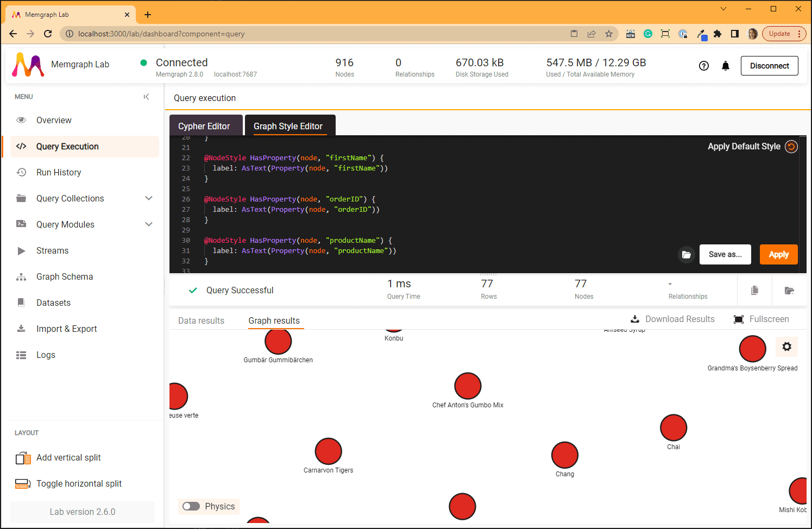The width and height of the screenshot is (812, 529).
Task: Expand the Query Modules section
Action: 149,224
